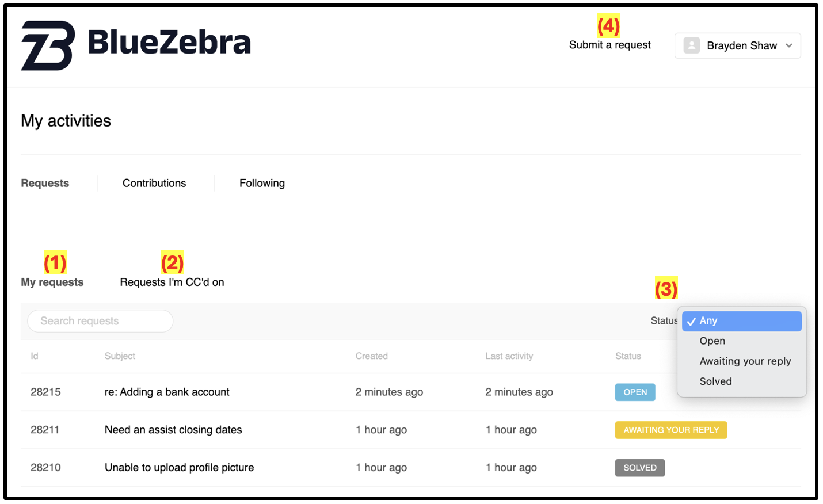This screenshot has width=823, height=504.
Task: Focus the Search requests field
Action: (x=100, y=321)
